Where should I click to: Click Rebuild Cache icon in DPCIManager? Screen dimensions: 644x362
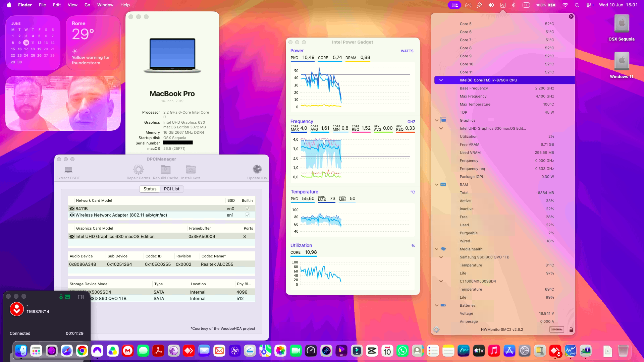(x=166, y=170)
